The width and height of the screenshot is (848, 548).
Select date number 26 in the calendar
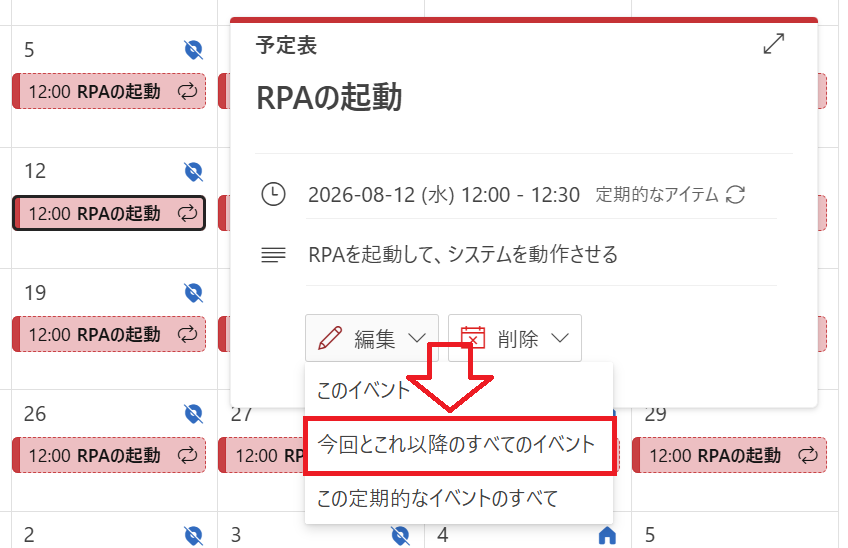[35, 414]
